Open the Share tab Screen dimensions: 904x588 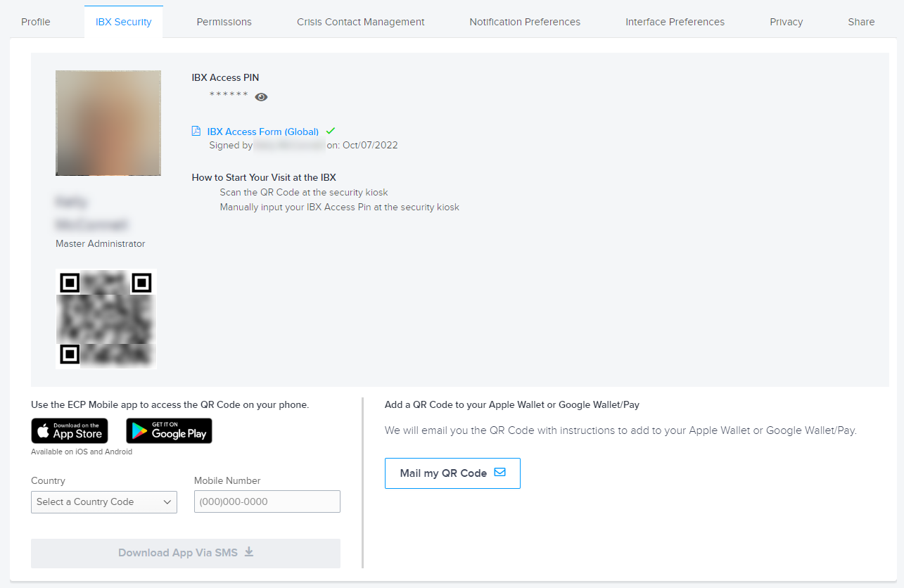coord(862,22)
